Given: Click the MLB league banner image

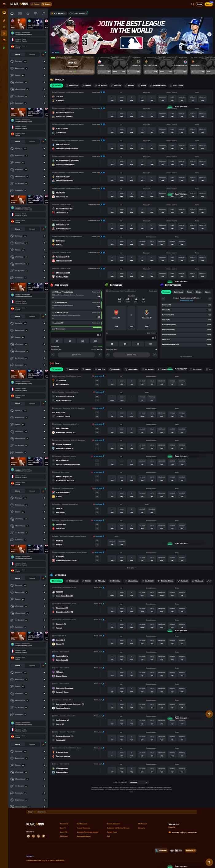Looking at the screenshot, I should tap(131, 35).
